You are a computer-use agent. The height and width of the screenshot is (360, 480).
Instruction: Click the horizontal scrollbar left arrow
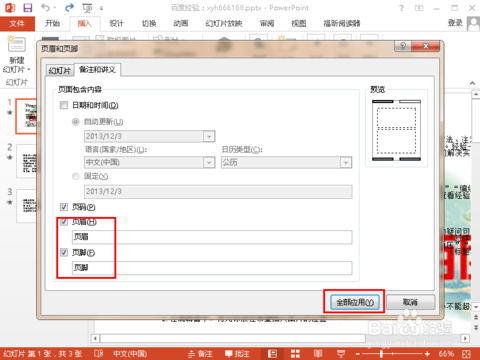click(x=95, y=338)
